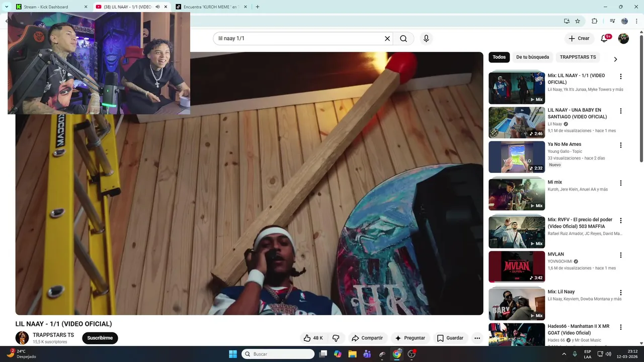644x362 pixels.
Task: Click the taskbar clock showing 23:12
Action: (x=628, y=354)
